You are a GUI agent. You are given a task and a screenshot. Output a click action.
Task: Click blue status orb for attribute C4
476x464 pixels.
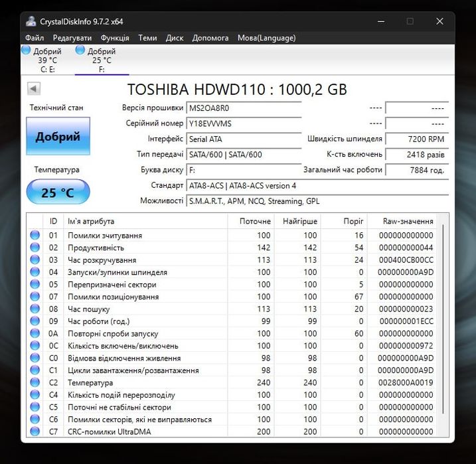(35, 395)
